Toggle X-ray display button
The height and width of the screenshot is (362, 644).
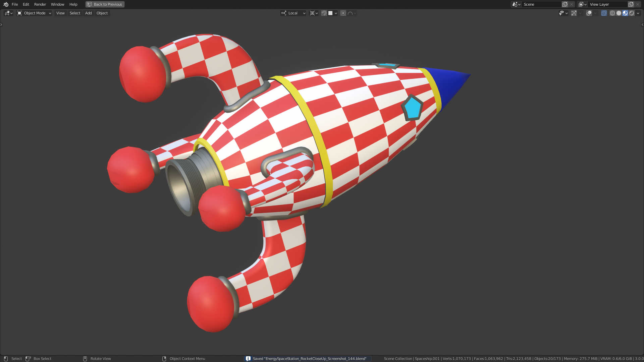[604, 13]
